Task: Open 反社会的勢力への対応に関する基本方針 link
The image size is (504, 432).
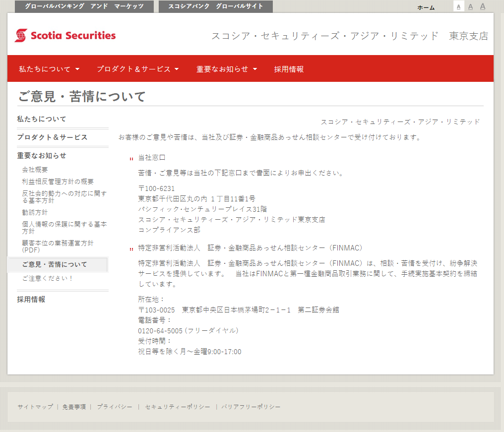Action: click(x=64, y=197)
